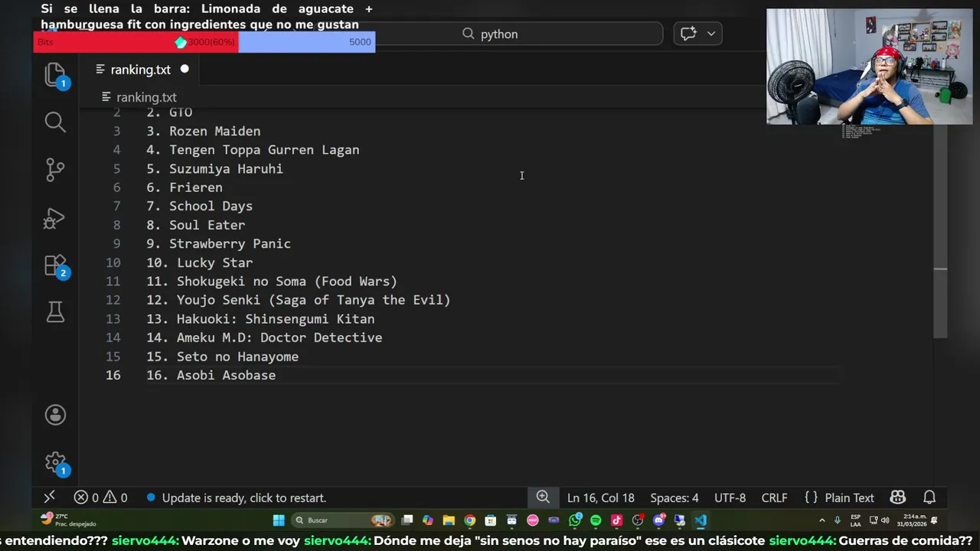Open the Testing flask view
Image resolution: width=980 pixels, height=551 pixels.
coord(55,311)
